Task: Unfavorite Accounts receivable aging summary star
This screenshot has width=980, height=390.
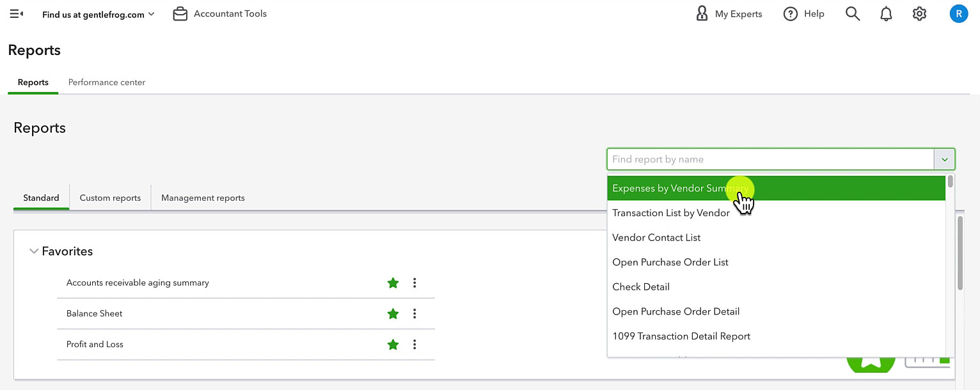Action: (393, 283)
